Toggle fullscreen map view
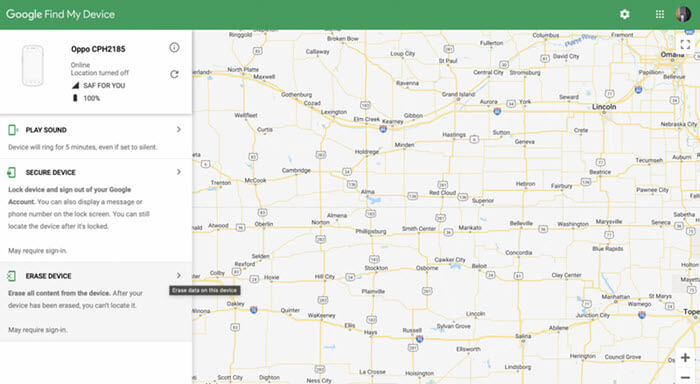 click(x=685, y=44)
